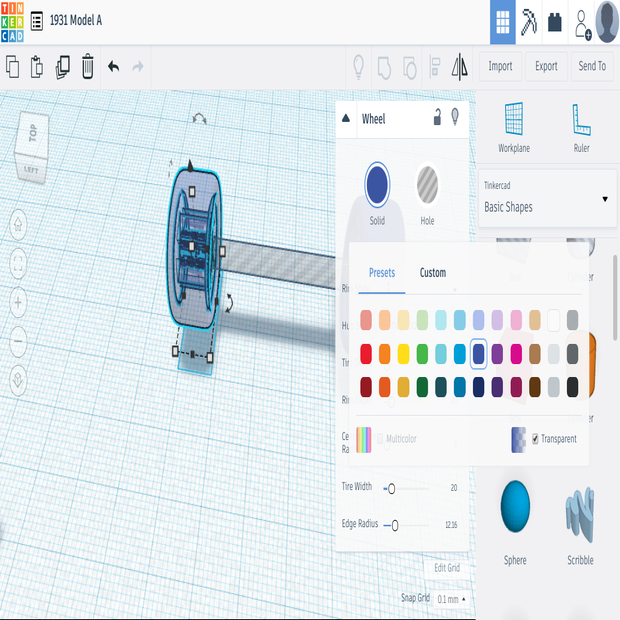Viewport: 620px width, 620px height.
Task: Click the Import button
Action: click(x=500, y=67)
